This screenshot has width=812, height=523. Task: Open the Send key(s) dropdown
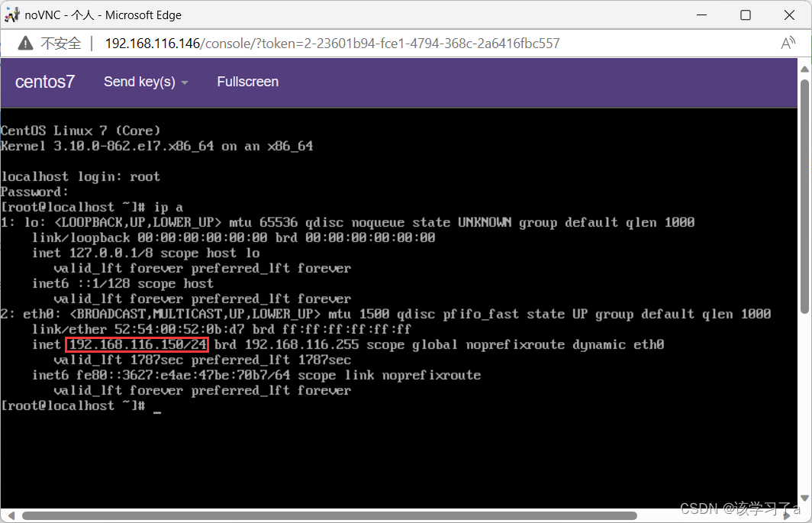(x=146, y=82)
